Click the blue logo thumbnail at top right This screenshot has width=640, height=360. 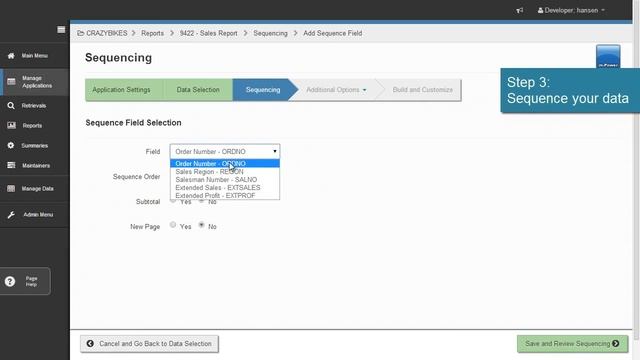[608, 56]
